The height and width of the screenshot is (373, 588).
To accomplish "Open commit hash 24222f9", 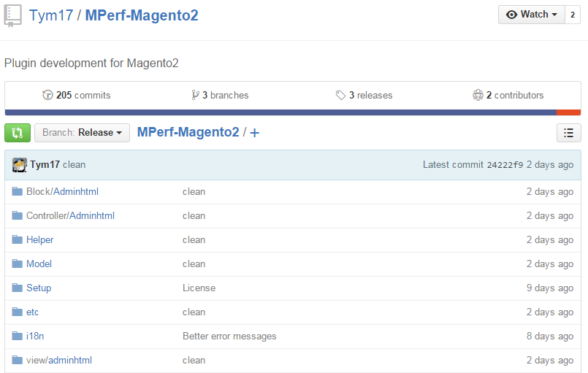I will 505,165.
